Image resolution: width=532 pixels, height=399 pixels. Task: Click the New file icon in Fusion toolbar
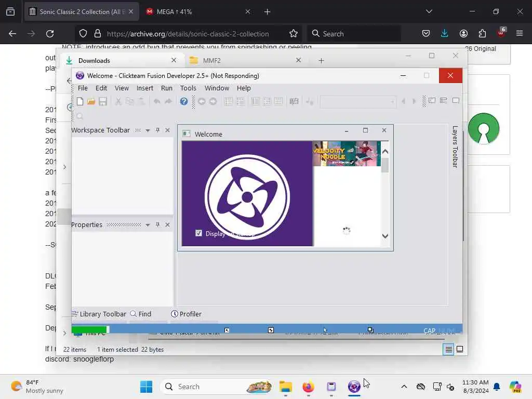coord(79,101)
